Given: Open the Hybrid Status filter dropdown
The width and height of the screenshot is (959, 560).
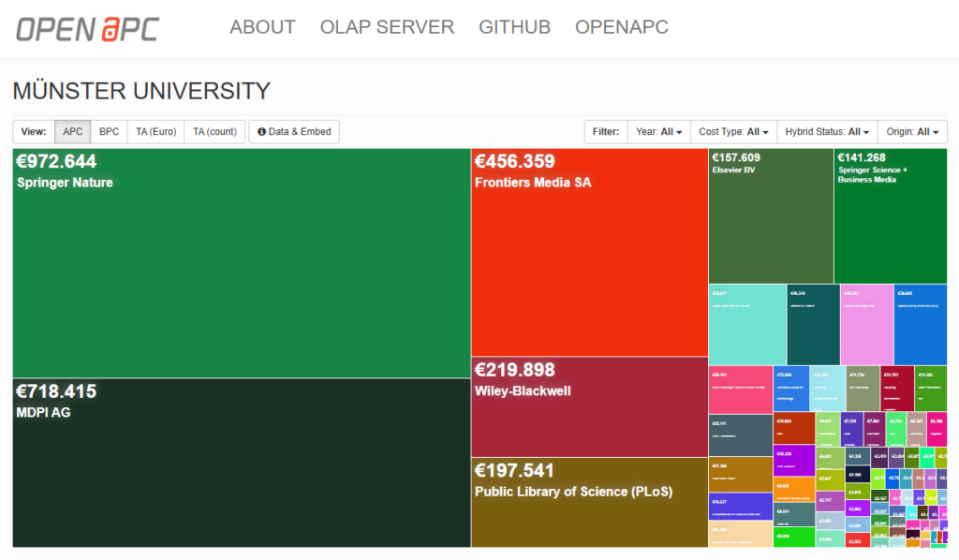Looking at the screenshot, I should [827, 131].
